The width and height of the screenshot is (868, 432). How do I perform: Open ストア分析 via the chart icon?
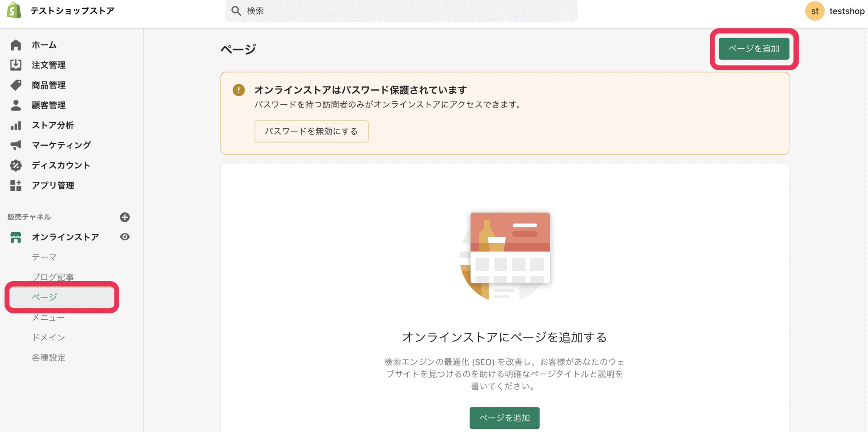[15, 125]
